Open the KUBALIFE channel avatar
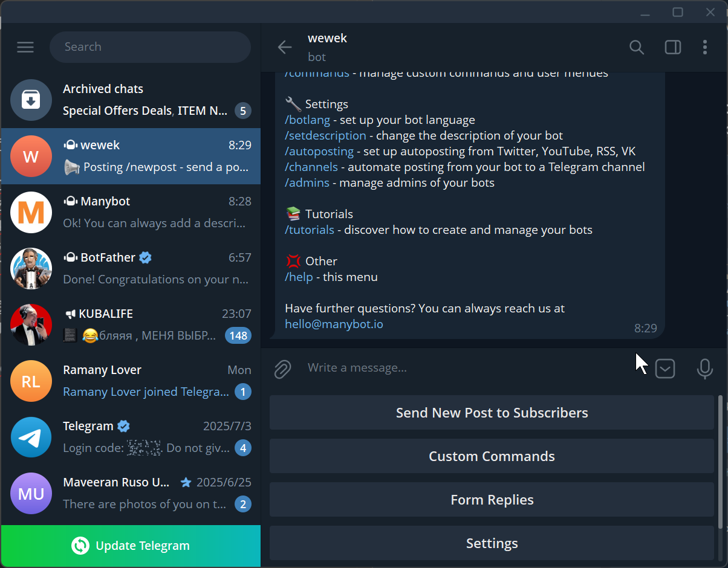Screen dimensions: 728x568 (31, 324)
